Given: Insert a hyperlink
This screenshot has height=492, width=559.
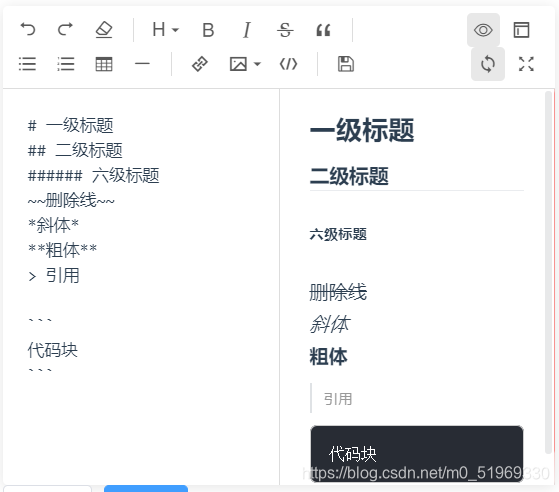Looking at the screenshot, I should [x=200, y=64].
